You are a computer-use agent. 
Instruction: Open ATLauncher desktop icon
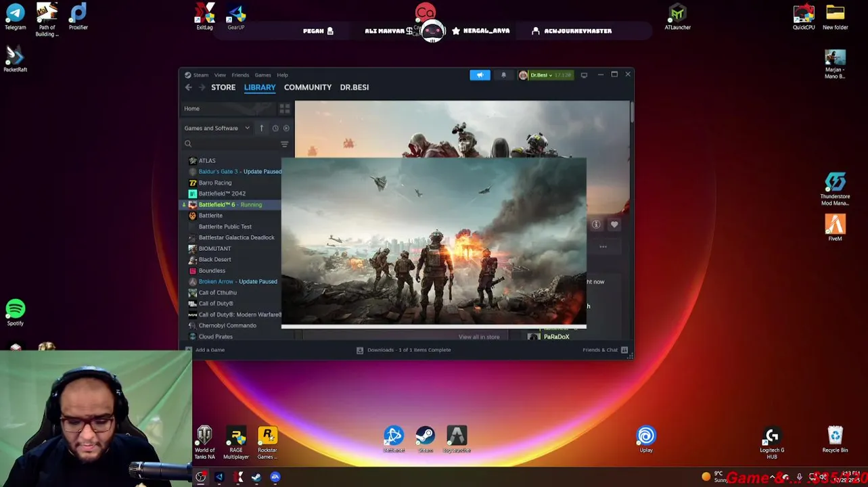[677, 16]
